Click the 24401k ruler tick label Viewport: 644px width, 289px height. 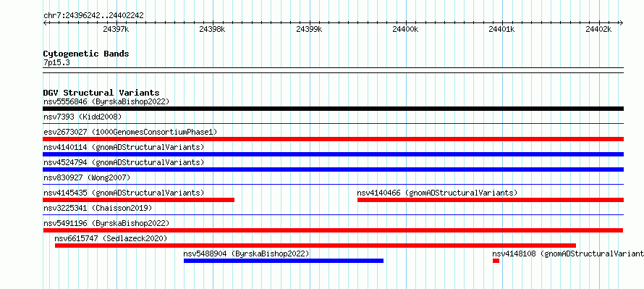502,29
